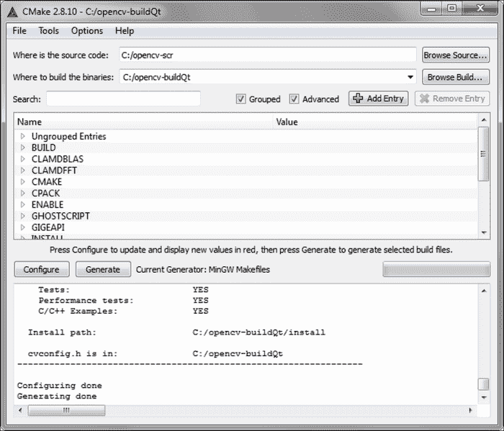The width and height of the screenshot is (504, 431).
Task: Click the 'cvconfig.h is in:' log line
Action: (x=156, y=353)
